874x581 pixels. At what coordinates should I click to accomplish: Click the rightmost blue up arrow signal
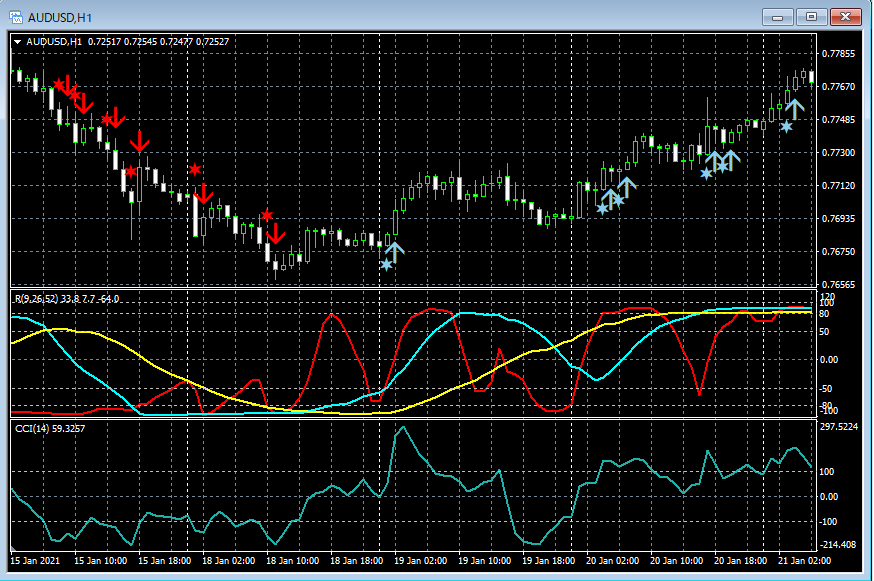795,109
